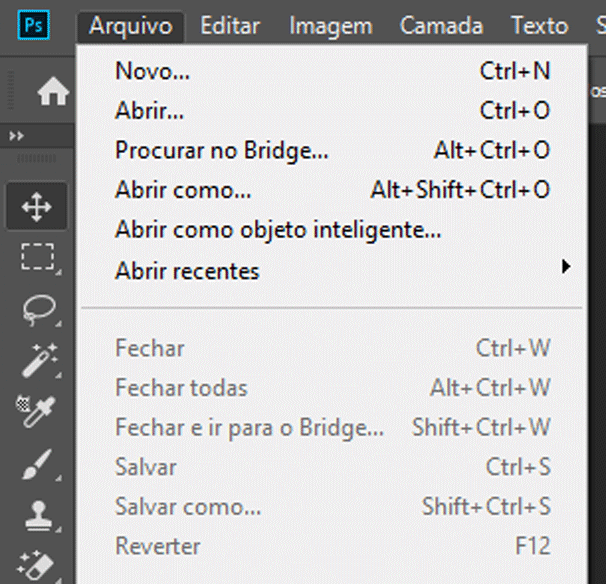Open the Texto menu
The width and height of the screenshot is (606, 584).
539,26
